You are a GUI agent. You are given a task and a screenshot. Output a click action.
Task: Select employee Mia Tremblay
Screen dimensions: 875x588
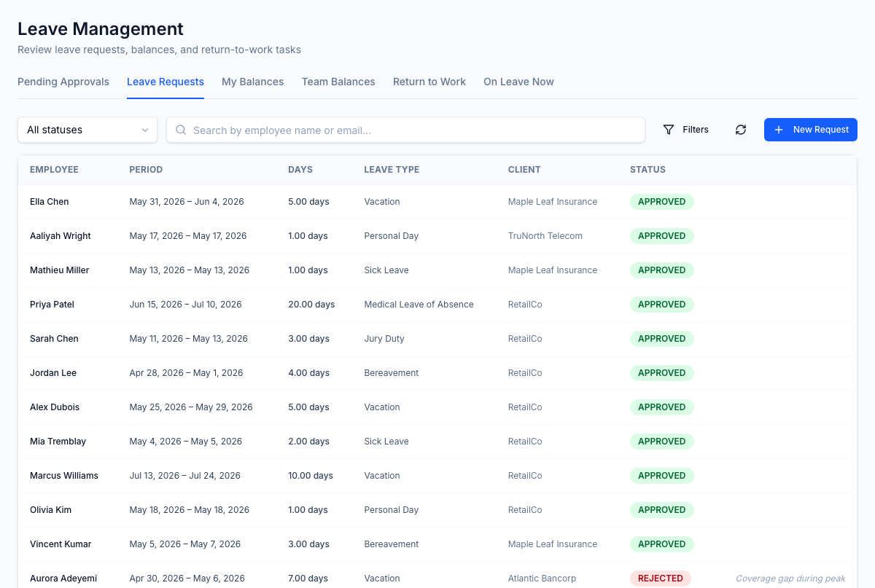click(x=58, y=442)
